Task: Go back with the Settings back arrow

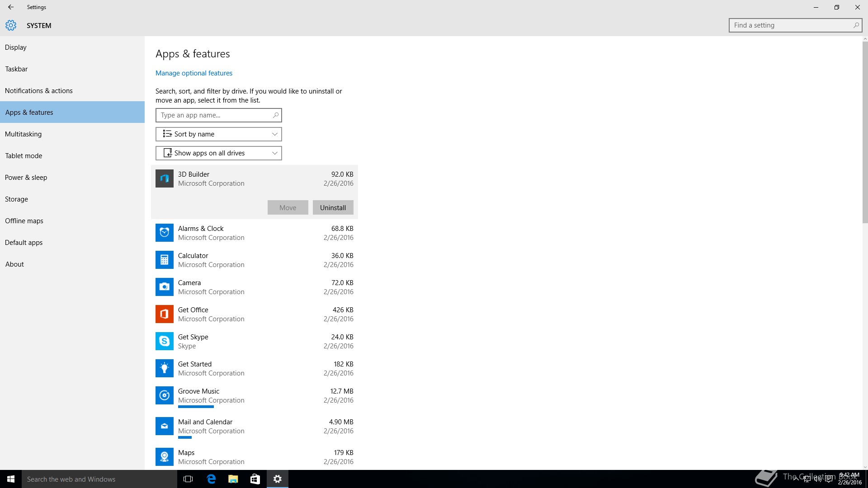Action: click(11, 7)
